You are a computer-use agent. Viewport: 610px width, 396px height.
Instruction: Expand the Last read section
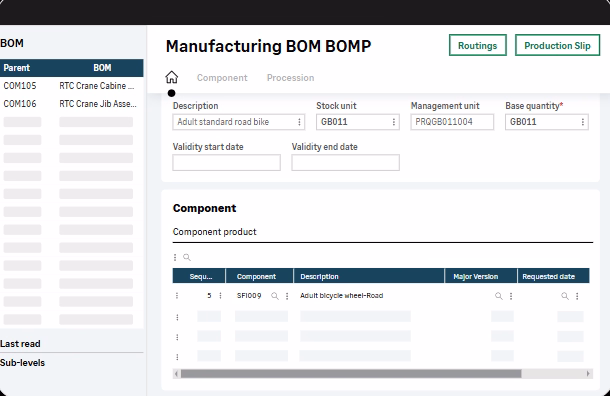point(20,344)
